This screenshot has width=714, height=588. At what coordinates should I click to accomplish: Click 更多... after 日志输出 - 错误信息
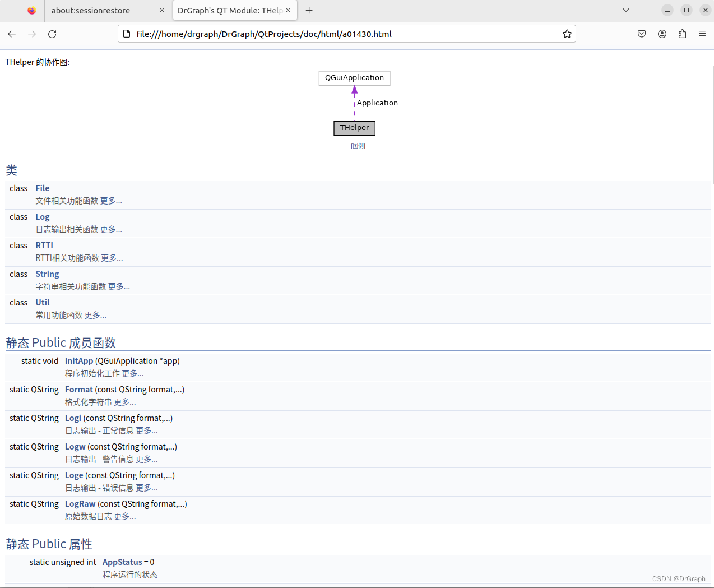(147, 488)
